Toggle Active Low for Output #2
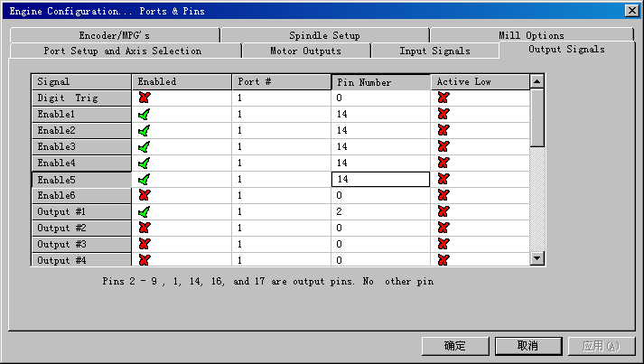 click(443, 228)
